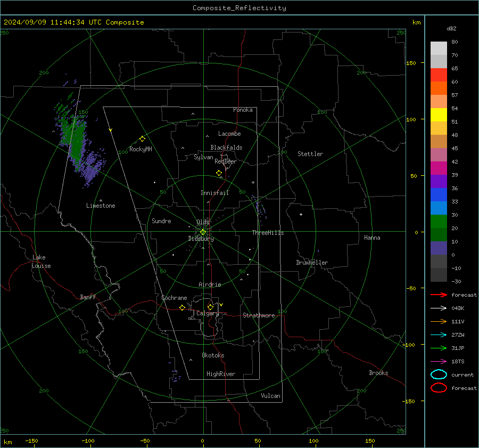Select the slate-purple swatch between 10 and 0
The width and height of the screenshot is (479, 448).
(439, 248)
